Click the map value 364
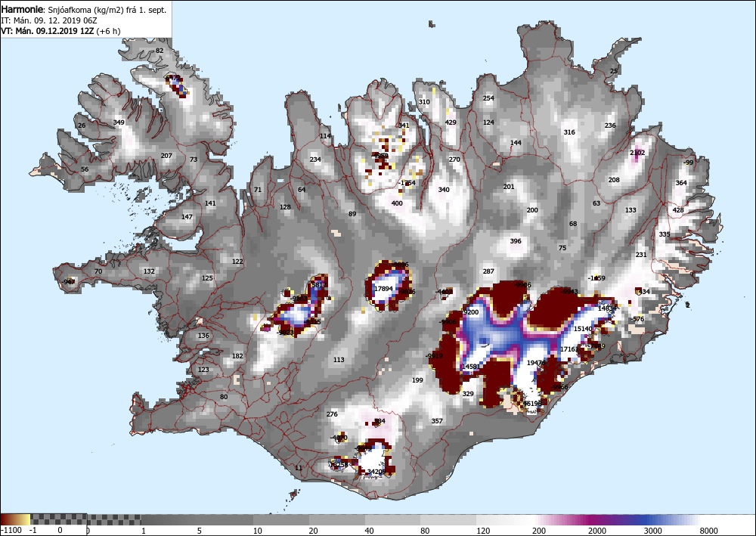This screenshot has height=536, width=756. [681, 183]
